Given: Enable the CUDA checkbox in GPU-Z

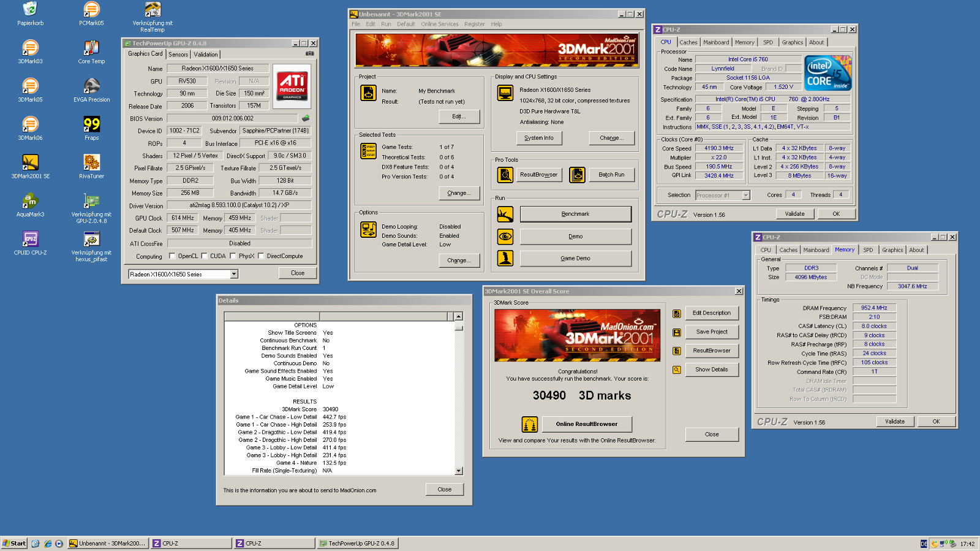Looking at the screenshot, I should coord(205,256).
